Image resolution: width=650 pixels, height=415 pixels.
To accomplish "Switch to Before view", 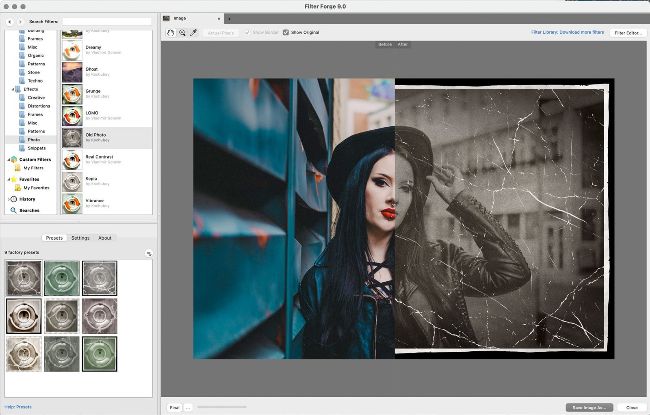I will [385, 44].
